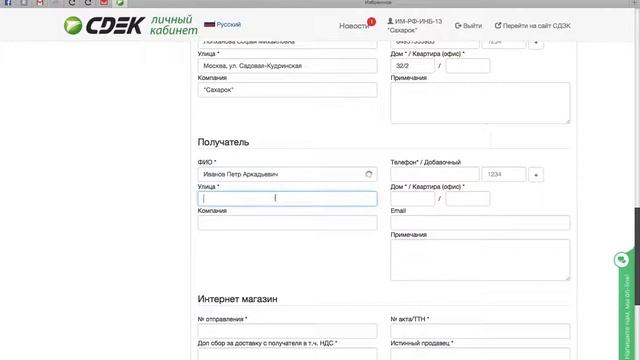Image resolution: width=640 pixels, height=360 pixels.
Task: Go to Перейти на сайт СДЭК link
Action: (x=533, y=26)
